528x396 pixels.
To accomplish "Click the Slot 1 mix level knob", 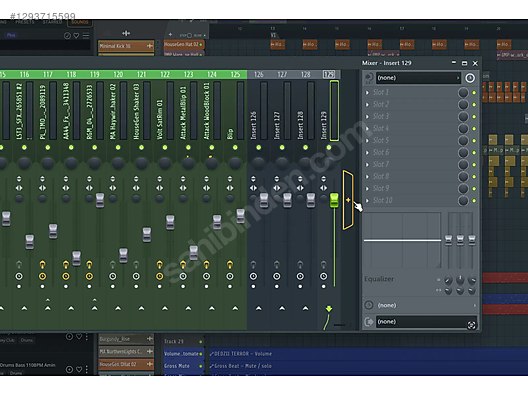I will tap(463, 93).
